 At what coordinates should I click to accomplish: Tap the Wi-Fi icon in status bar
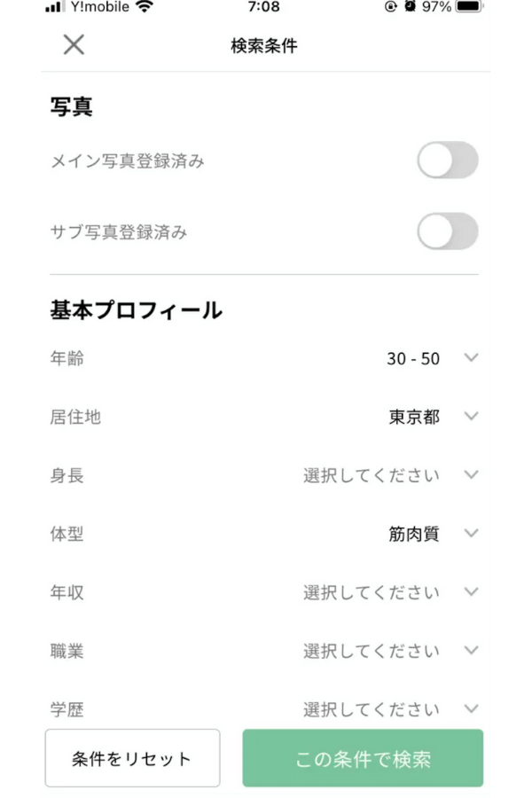point(145,6)
